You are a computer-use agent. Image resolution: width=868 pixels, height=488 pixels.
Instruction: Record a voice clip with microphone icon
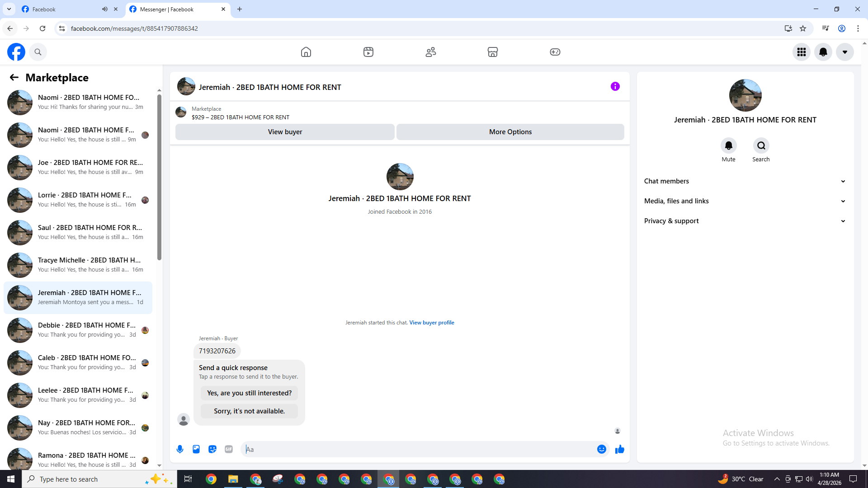pyautogui.click(x=180, y=449)
